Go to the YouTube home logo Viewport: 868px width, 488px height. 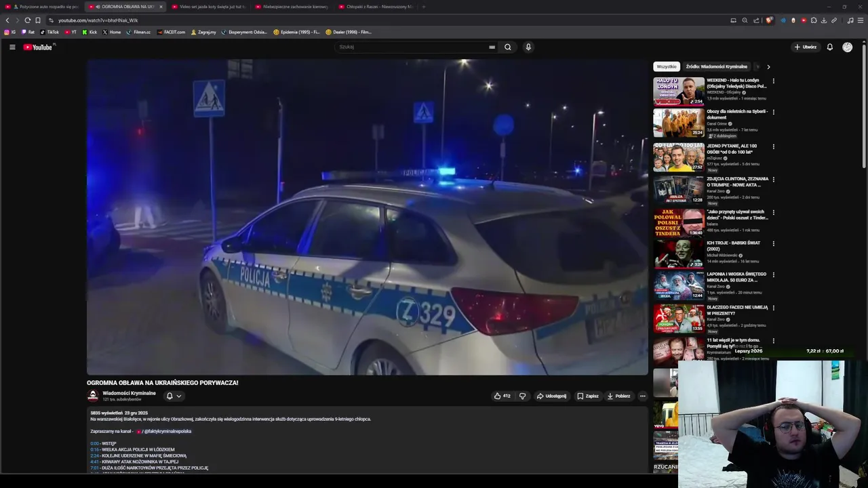tap(38, 47)
